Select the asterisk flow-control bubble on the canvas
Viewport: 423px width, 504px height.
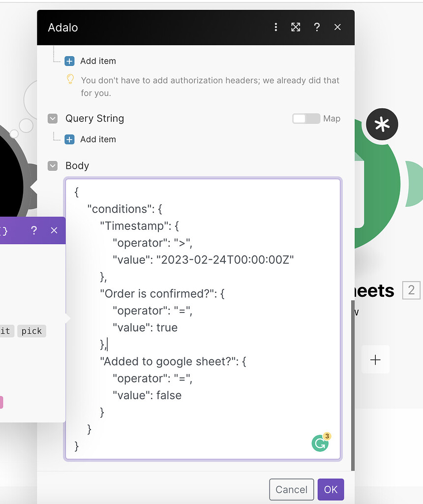382,124
